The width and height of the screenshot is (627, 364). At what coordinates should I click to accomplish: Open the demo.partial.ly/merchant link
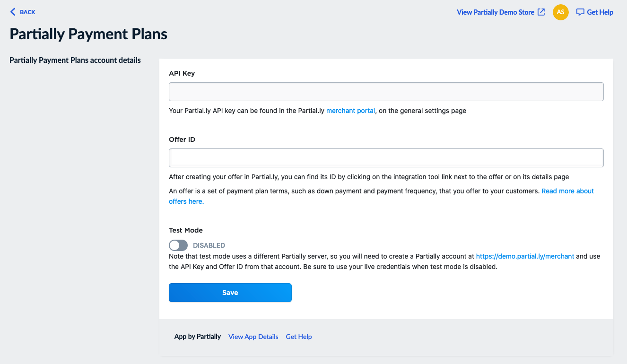(x=525, y=256)
